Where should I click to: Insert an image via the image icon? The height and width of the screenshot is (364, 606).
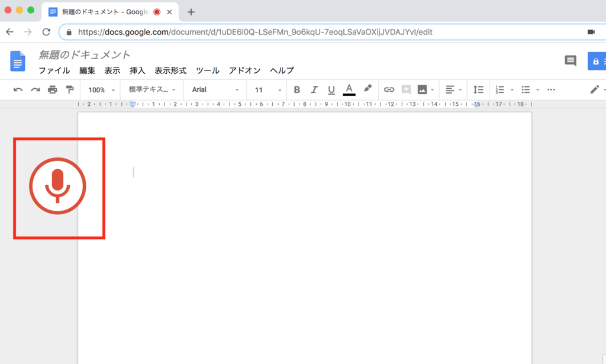(x=423, y=89)
